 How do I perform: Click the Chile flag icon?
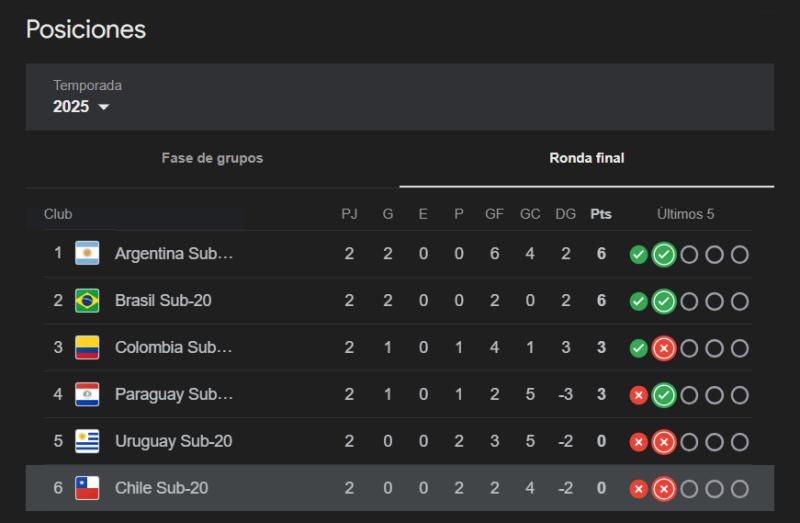click(87, 488)
